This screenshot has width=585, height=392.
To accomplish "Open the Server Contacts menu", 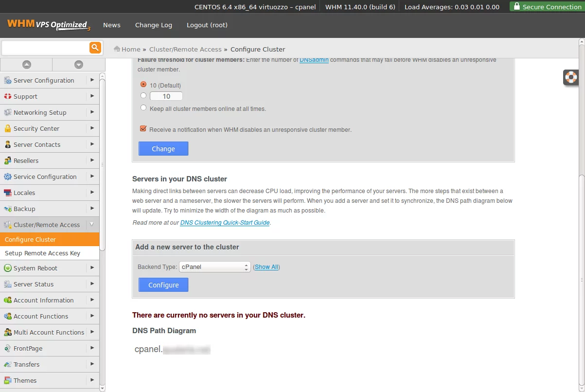I will [50, 144].
